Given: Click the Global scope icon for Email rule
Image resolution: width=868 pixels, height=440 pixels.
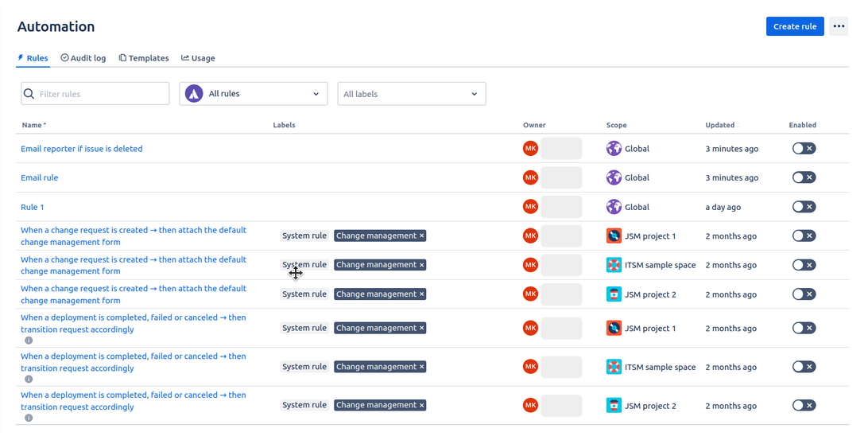Looking at the screenshot, I should point(614,177).
